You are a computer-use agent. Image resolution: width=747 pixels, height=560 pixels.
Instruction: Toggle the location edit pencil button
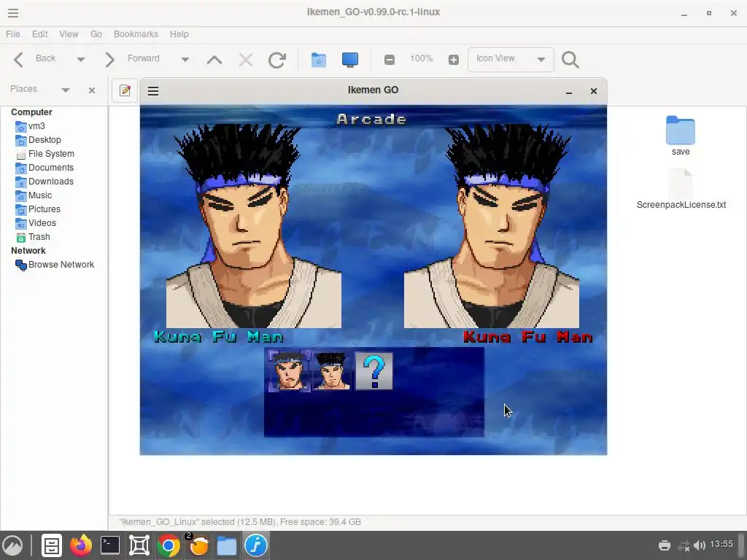tap(125, 90)
